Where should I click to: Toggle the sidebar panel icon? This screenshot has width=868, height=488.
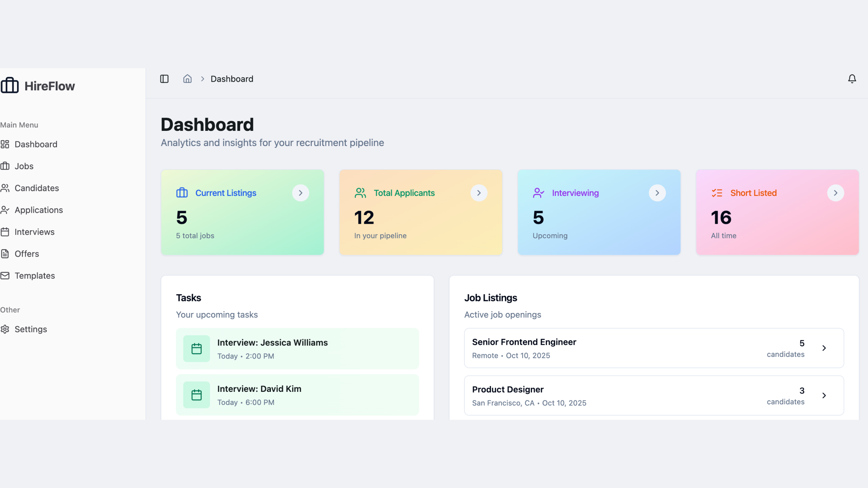pos(164,79)
